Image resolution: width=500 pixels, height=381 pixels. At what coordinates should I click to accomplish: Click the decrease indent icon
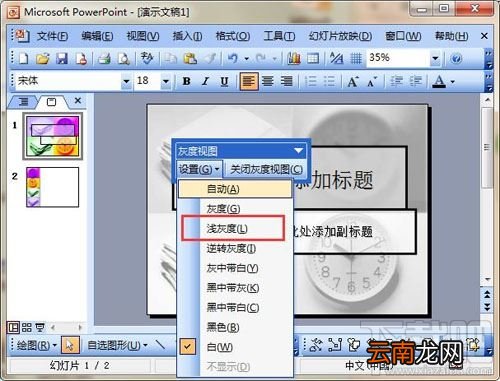(396, 81)
